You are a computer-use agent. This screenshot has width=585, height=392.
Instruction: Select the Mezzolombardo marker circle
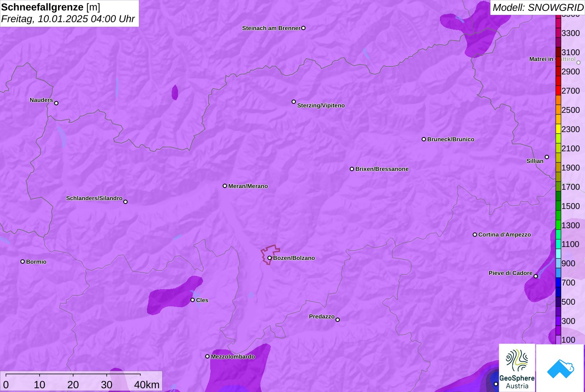[207, 356]
